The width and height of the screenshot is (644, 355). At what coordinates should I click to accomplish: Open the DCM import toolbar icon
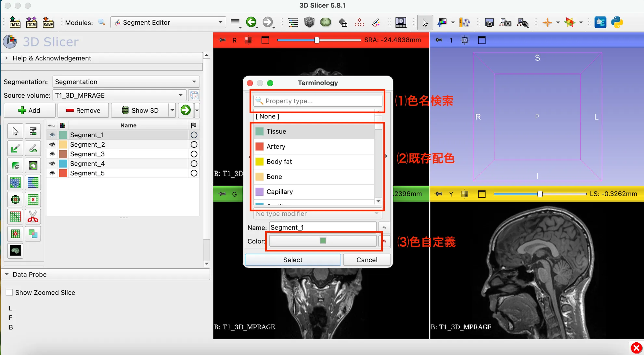32,22
